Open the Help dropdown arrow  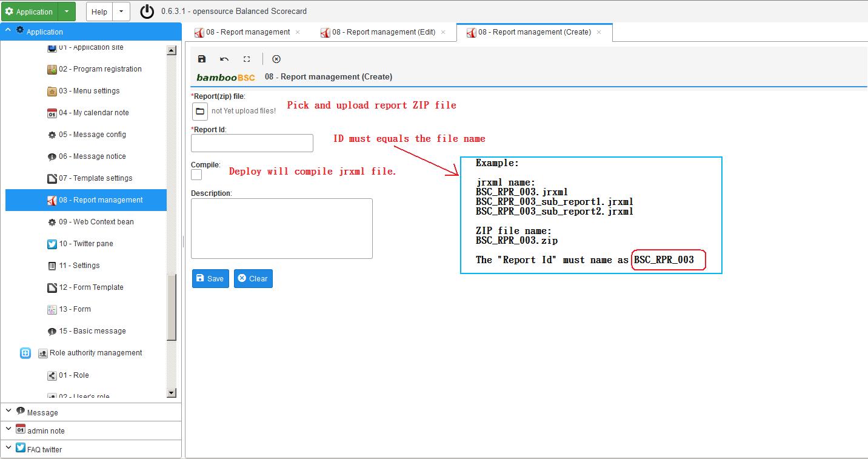[121, 12]
